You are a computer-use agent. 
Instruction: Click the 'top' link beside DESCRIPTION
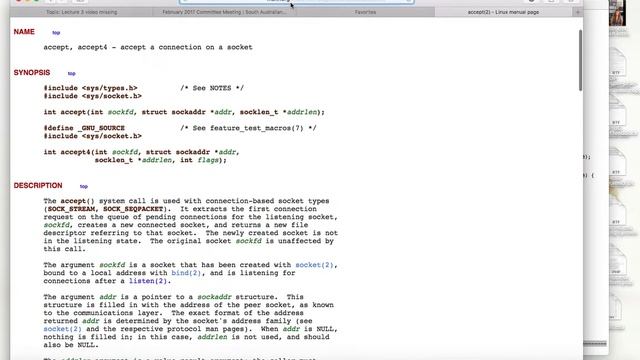point(84,187)
